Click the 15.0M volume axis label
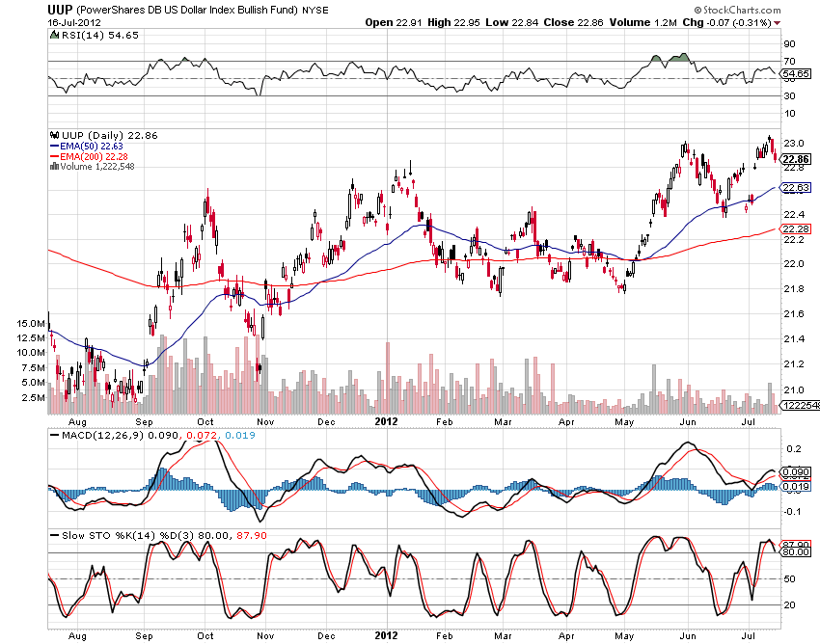Screen dimensions: 820x644 tap(30, 324)
